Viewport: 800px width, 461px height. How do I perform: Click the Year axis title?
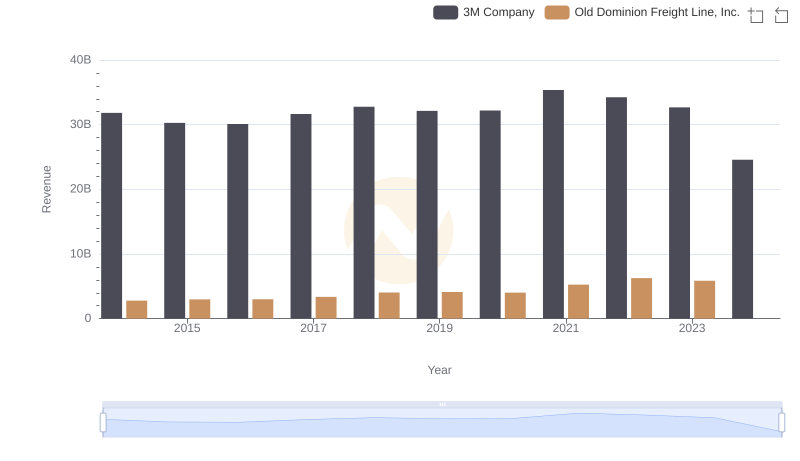(x=439, y=370)
